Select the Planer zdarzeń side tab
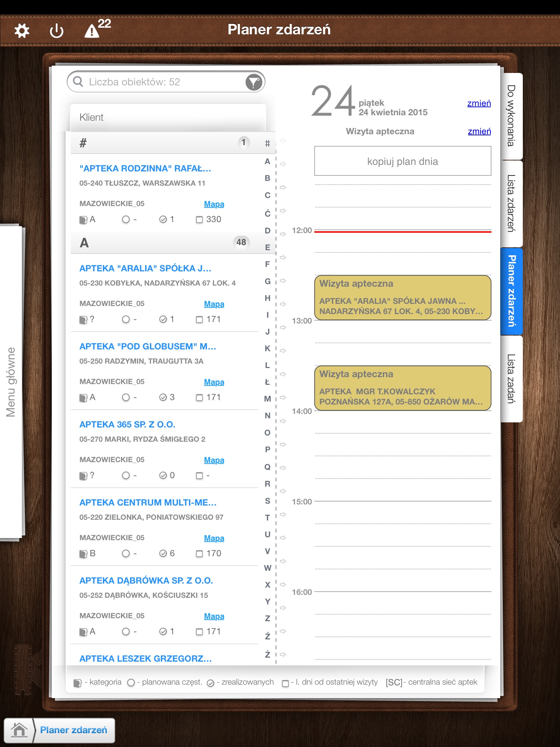 (x=512, y=291)
